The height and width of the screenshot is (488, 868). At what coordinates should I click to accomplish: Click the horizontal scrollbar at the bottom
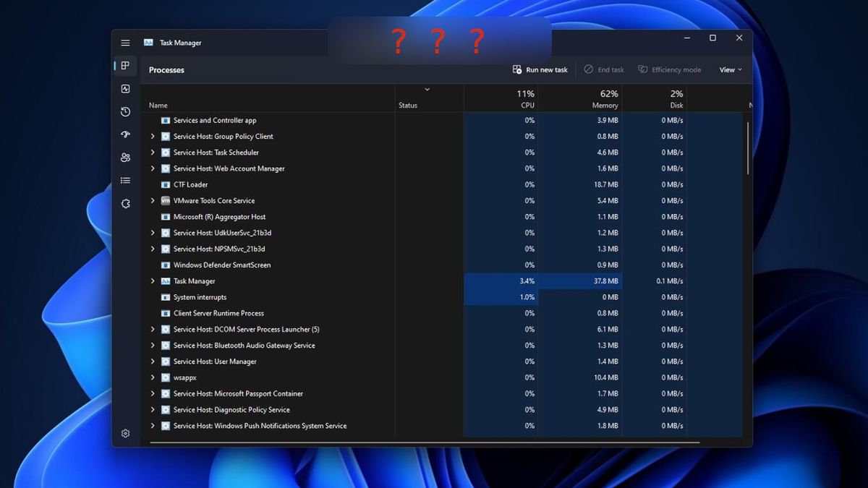coord(425,442)
